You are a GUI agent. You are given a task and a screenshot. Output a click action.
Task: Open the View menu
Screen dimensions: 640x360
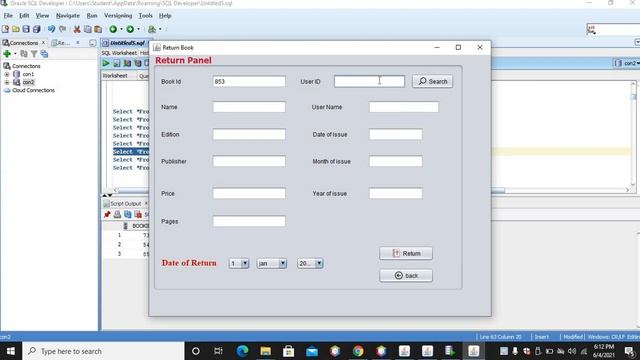pyautogui.click(x=42, y=16)
